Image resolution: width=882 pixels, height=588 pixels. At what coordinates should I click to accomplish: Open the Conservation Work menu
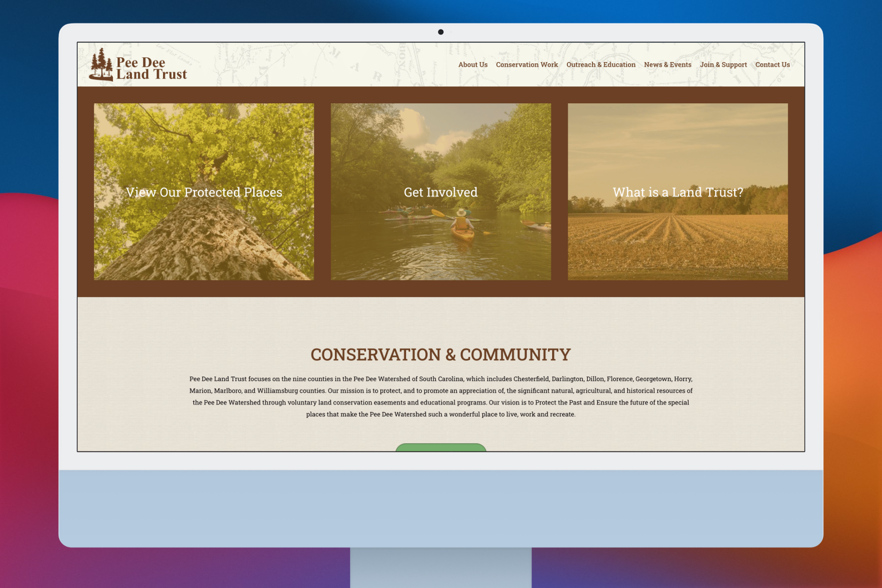pos(526,65)
